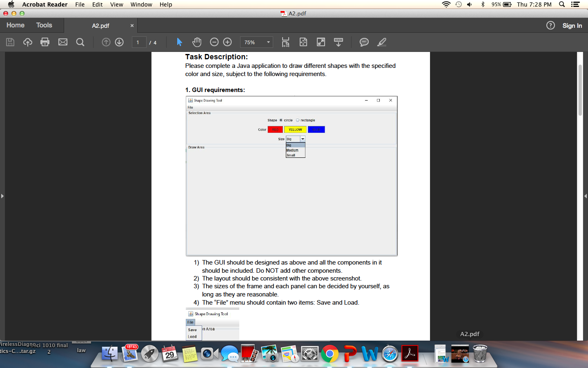Open the Size dropdown showing Big
Image resolution: width=588 pixels, height=368 pixels.
(302, 139)
